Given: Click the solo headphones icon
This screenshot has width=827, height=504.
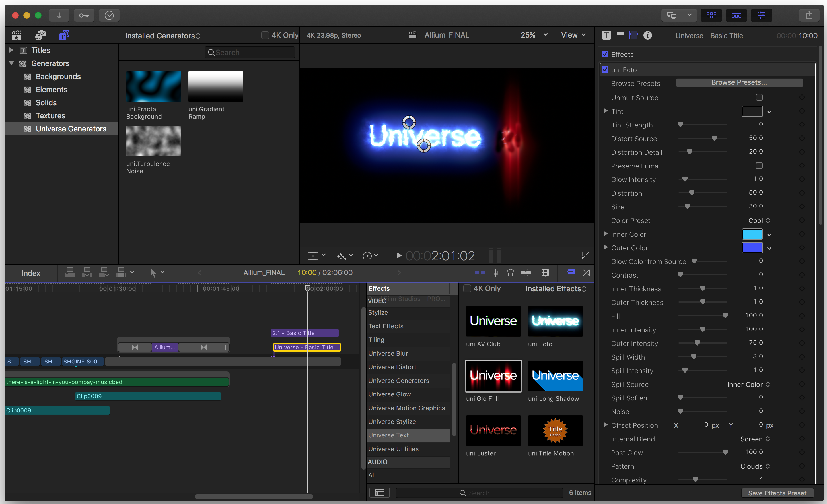Looking at the screenshot, I should 511,273.
